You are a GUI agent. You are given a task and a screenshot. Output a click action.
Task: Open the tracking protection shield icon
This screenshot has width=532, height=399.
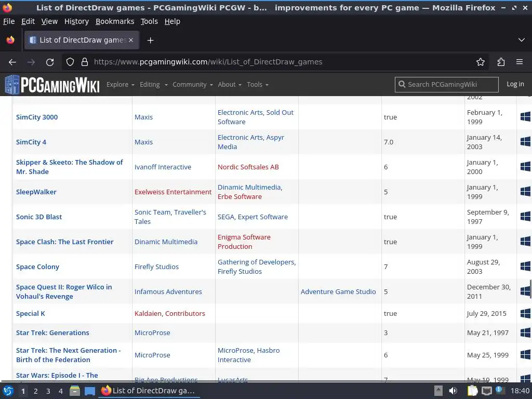(x=70, y=62)
